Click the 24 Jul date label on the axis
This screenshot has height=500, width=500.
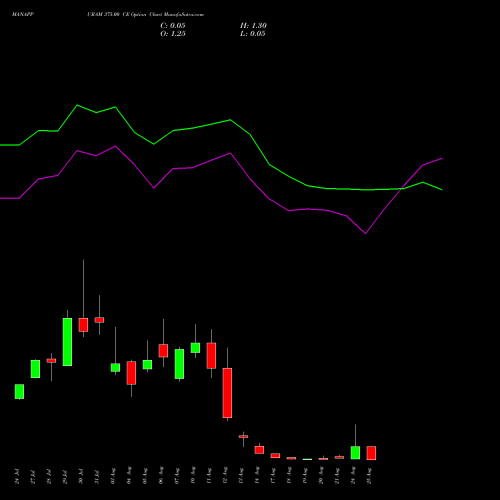tap(17, 476)
